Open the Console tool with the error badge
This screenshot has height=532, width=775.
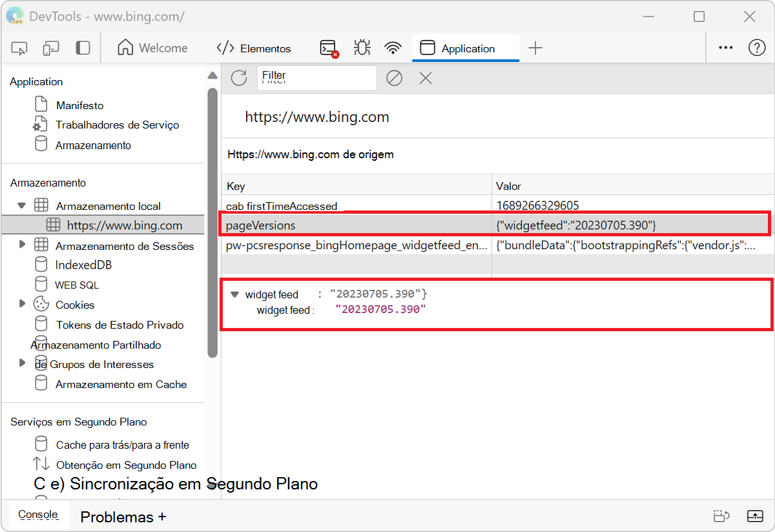pyautogui.click(x=326, y=48)
